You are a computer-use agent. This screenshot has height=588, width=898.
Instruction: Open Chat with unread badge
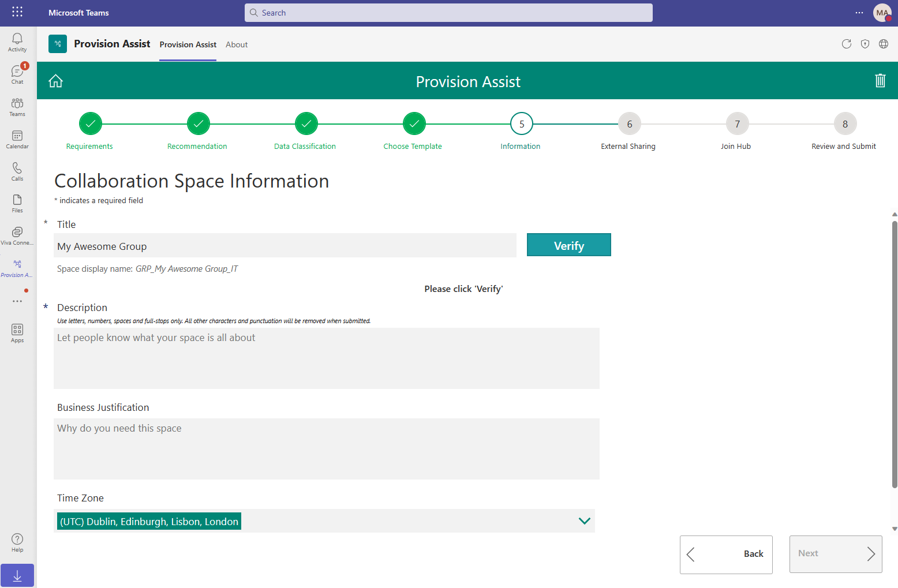[x=17, y=74]
